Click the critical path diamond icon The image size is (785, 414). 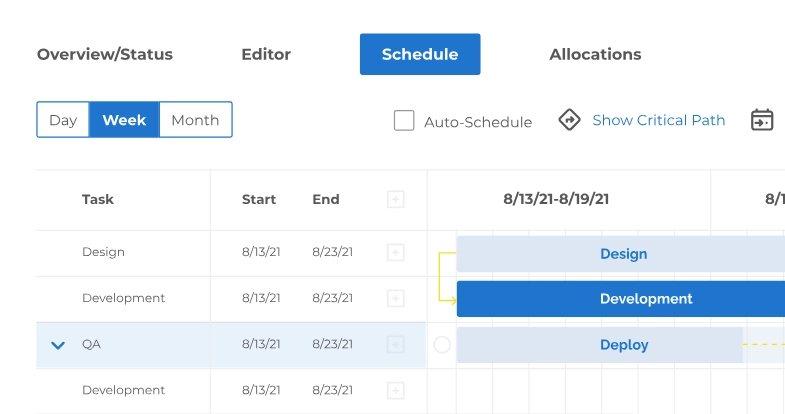[x=569, y=120]
